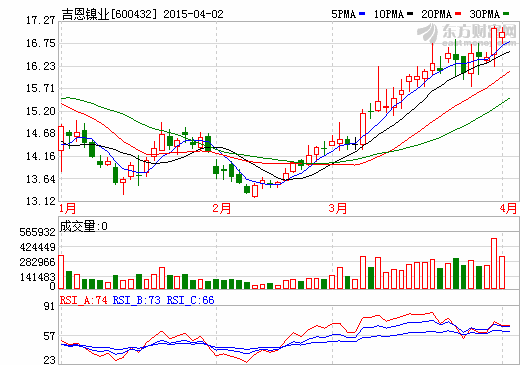The image size is (520, 365).
Task: Click the 14.68 price axis label
Action: (x=41, y=133)
